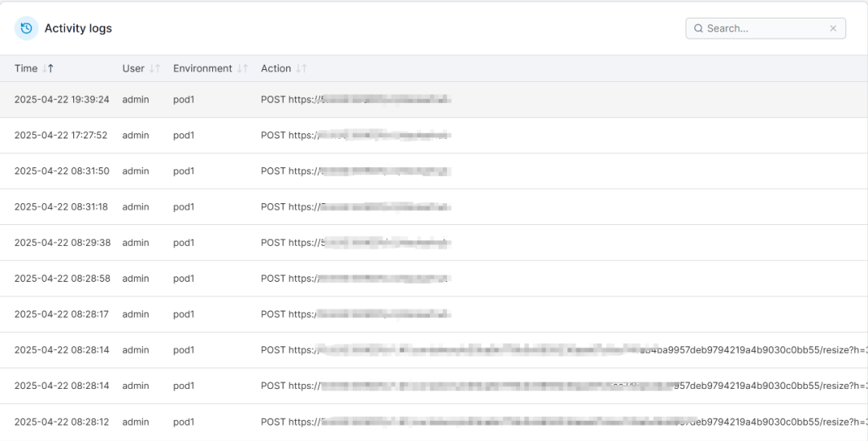This screenshot has width=868, height=441.
Task: Click pod1 environment in 08:28:58 row
Action: (x=184, y=279)
